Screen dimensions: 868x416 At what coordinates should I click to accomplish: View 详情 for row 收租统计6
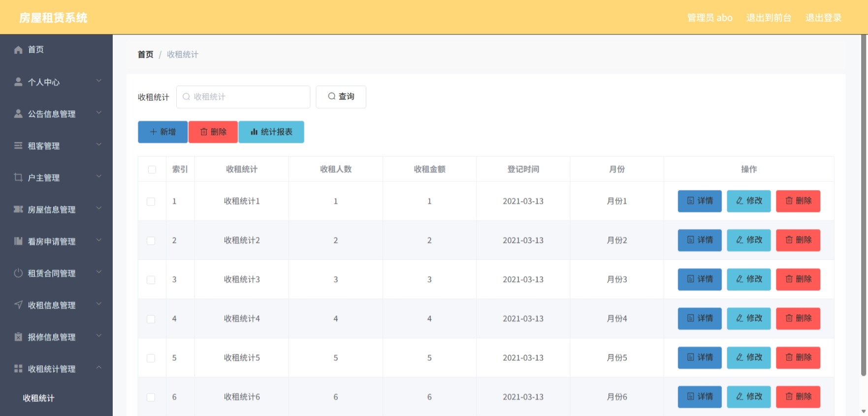point(700,397)
